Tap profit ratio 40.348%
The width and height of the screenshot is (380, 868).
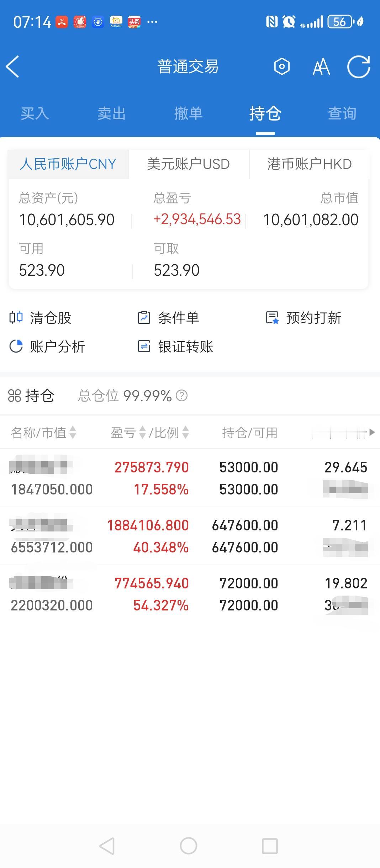pos(161,547)
